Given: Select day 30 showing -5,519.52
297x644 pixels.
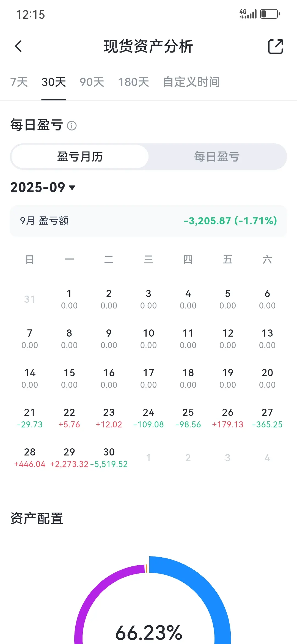Looking at the screenshot, I should click(109, 458).
